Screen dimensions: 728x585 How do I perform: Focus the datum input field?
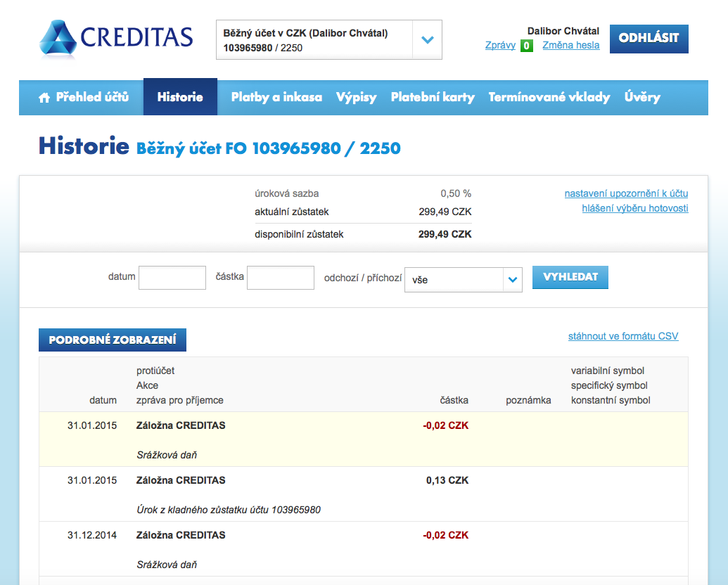point(172,278)
